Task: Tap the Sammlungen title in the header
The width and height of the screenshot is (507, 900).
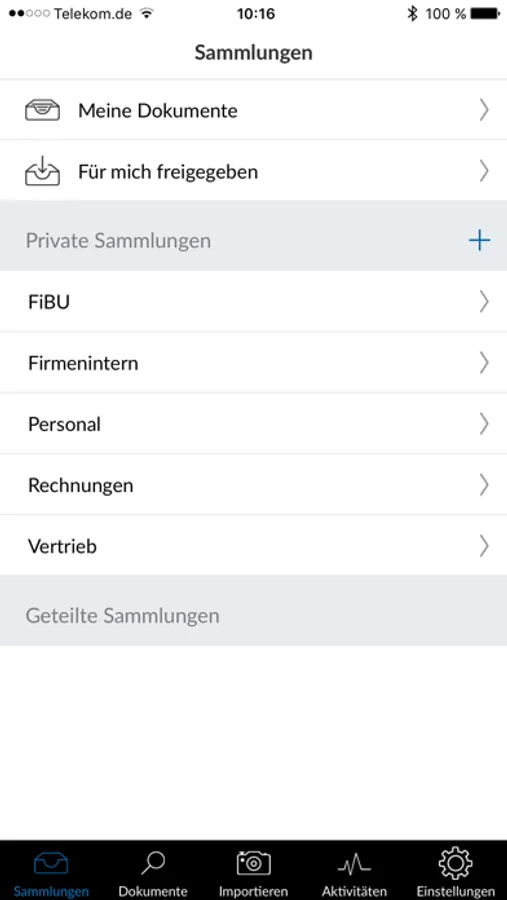Action: click(x=253, y=53)
